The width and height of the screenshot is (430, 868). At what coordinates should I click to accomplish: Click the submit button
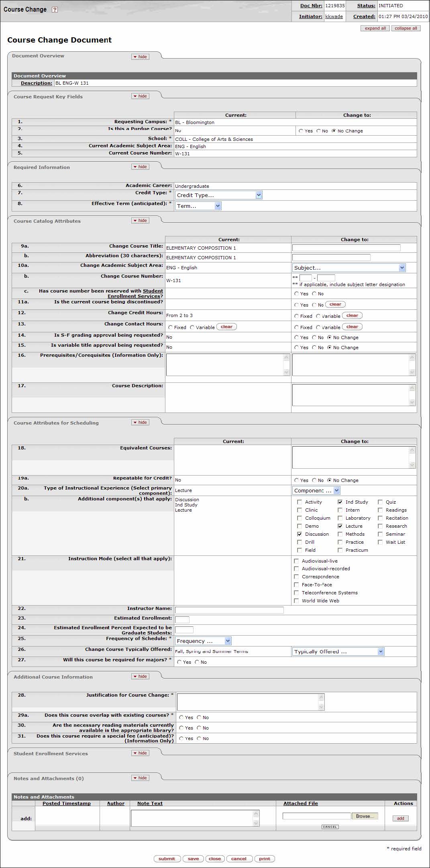coord(167,859)
